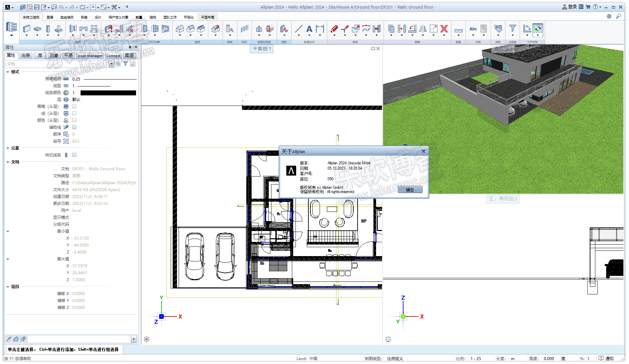Select the Line drawing tool

[298, 29]
